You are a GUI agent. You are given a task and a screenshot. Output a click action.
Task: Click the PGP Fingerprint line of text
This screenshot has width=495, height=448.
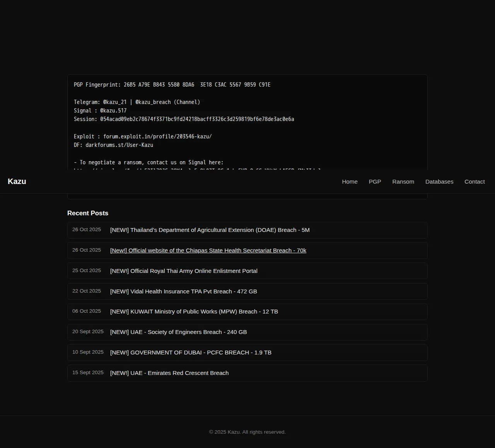point(172,85)
